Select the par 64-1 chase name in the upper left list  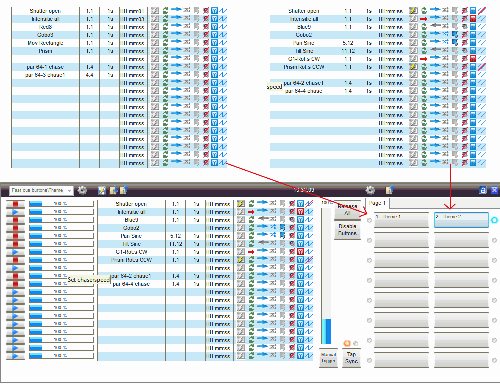(x=45, y=67)
